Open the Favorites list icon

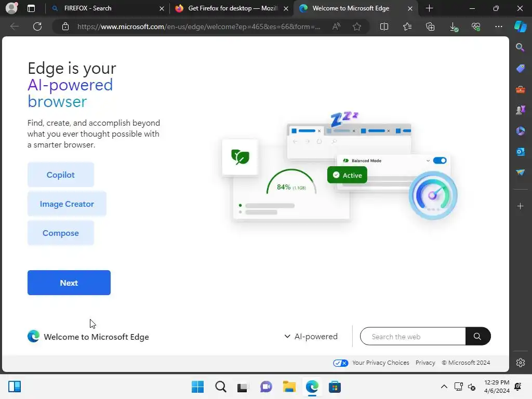(407, 26)
